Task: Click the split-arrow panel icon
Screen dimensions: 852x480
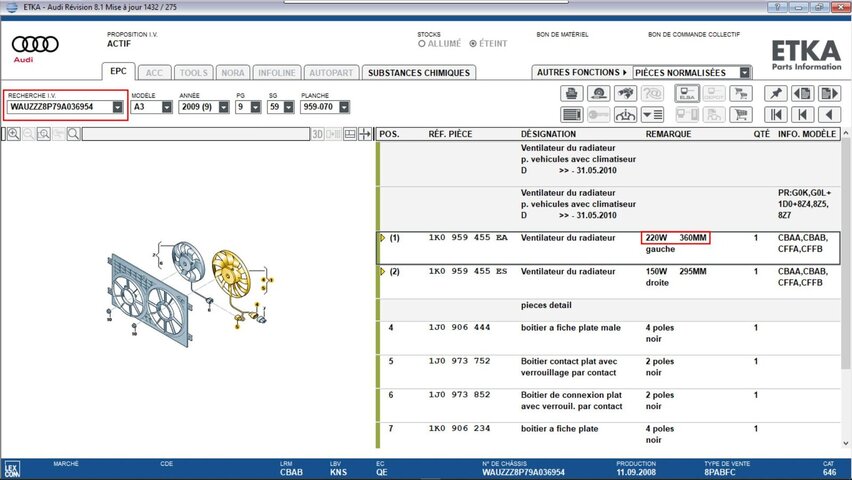Action: click(365, 134)
